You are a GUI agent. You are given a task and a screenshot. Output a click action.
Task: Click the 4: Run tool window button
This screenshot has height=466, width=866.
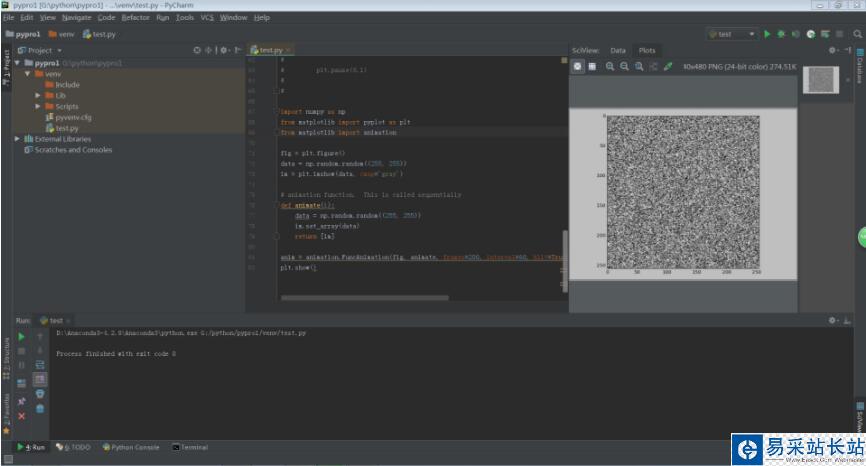[x=31, y=447]
